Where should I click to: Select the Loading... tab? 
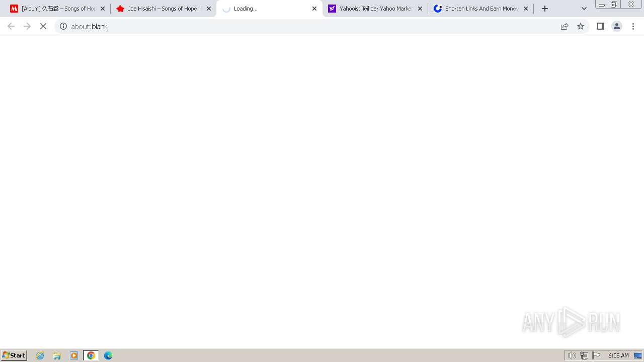(x=269, y=9)
